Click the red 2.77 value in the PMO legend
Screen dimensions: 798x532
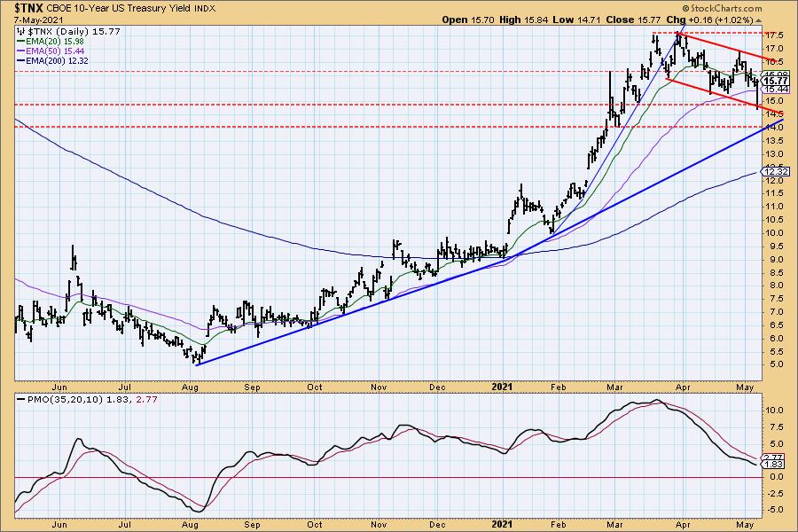tap(147, 400)
